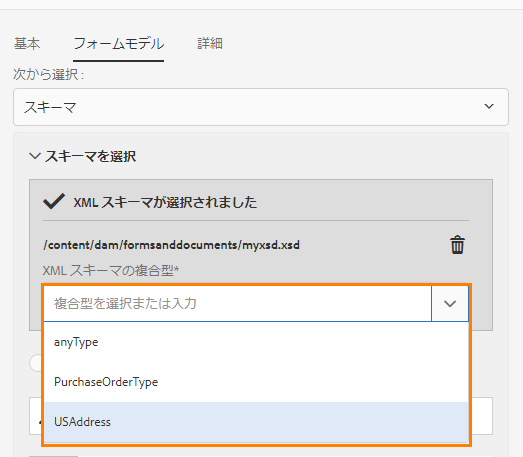Choose USAddress from the list
The image size is (523, 457).
[256, 422]
